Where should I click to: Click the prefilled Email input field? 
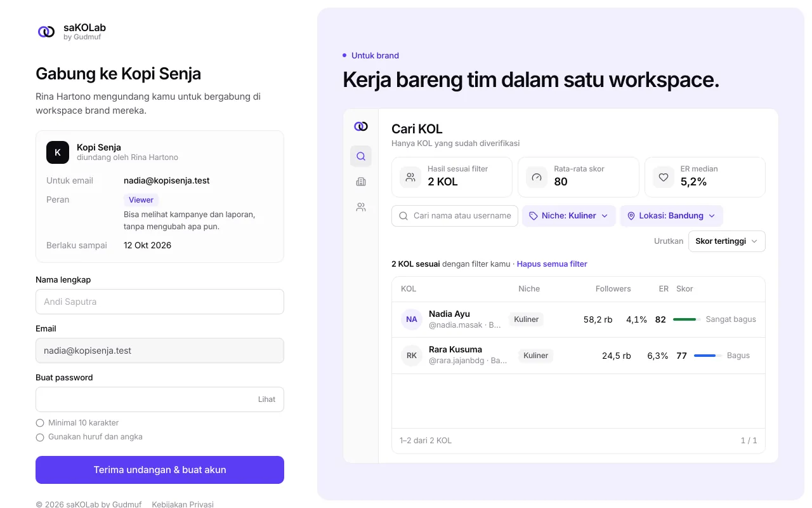(160, 351)
